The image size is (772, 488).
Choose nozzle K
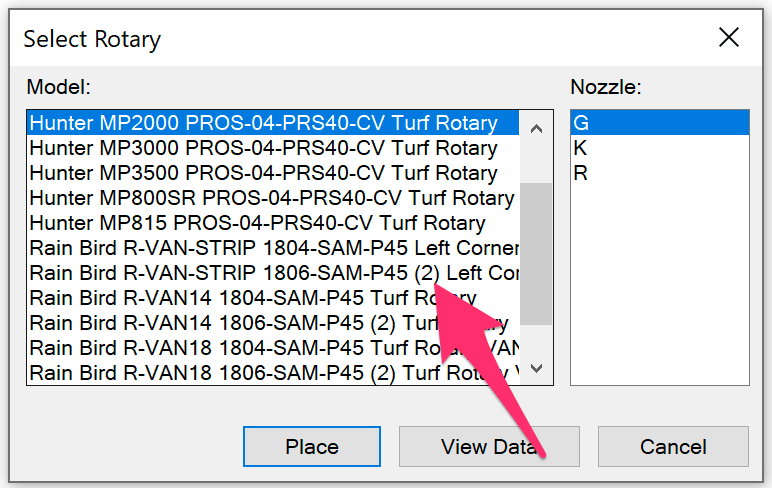coord(660,148)
